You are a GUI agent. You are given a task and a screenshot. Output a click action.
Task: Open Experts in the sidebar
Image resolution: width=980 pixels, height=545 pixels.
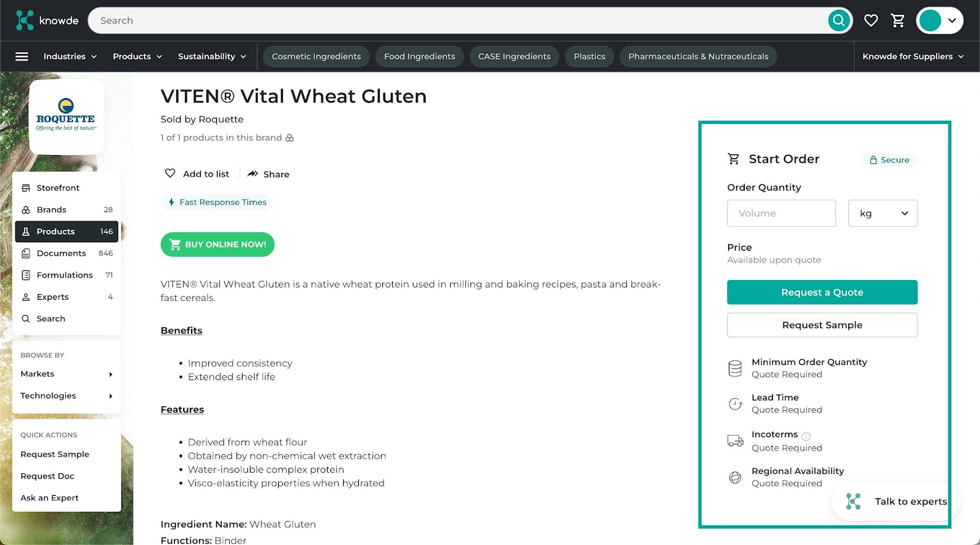[x=67, y=297]
